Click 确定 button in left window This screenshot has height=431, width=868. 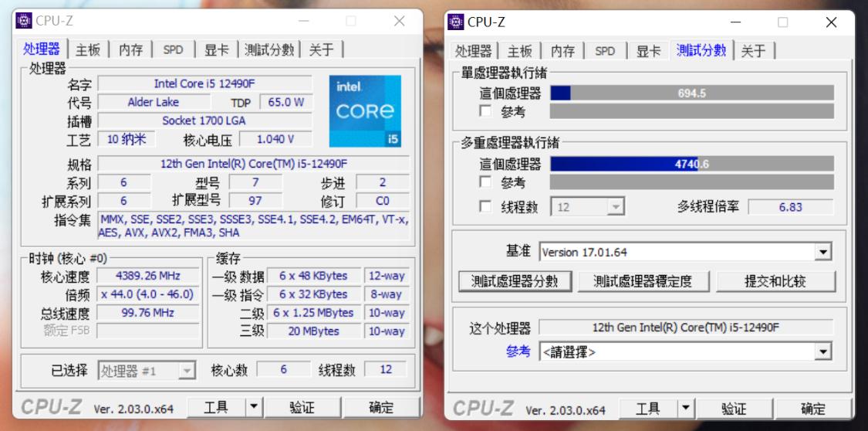[x=381, y=408]
